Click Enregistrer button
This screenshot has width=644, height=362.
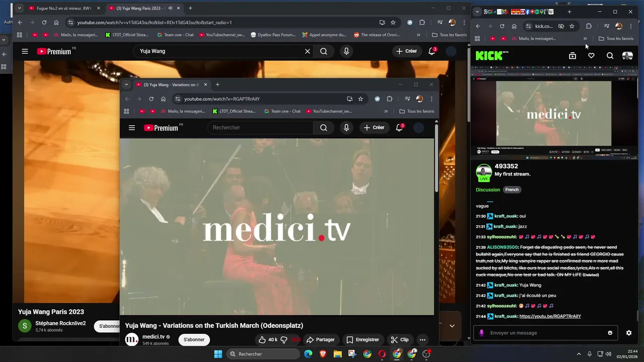[363, 340]
